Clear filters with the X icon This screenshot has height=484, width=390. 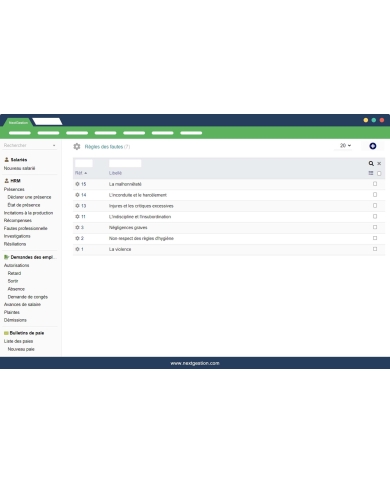coord(379,164)
